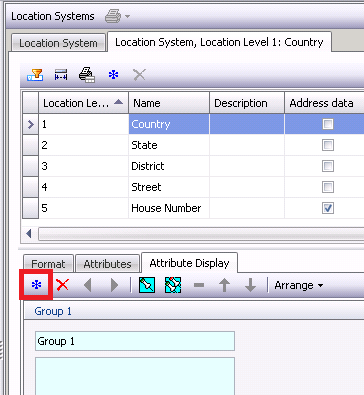364x395 pixels.
Task: Click the single pin cyan icon
Action: click(147, 285)
